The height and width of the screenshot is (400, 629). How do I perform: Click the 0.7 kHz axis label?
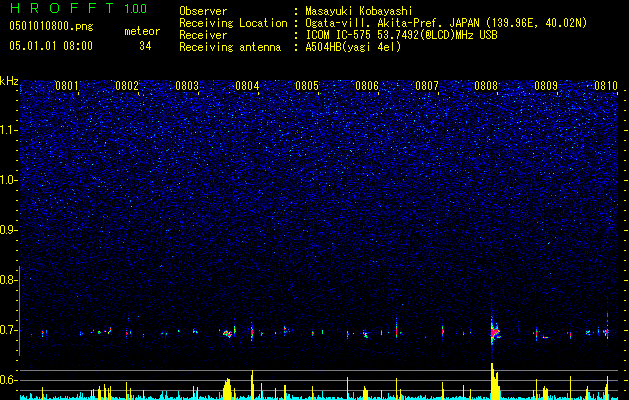[x=9, y=330]
